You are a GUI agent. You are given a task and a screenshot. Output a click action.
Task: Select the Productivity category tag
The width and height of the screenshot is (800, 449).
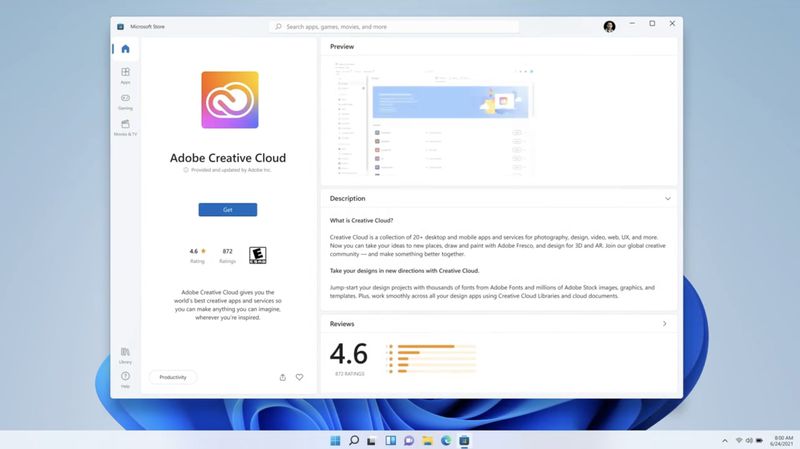[173, 377]
